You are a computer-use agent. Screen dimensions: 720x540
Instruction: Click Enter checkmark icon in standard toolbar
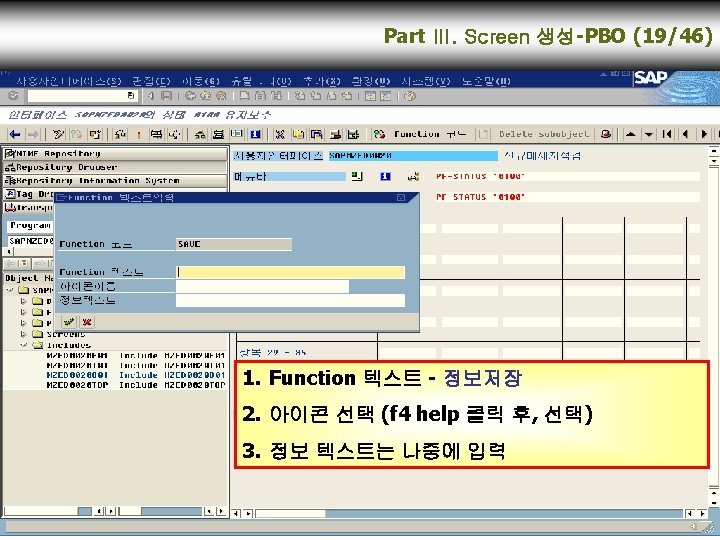click(x=13, y=96)
